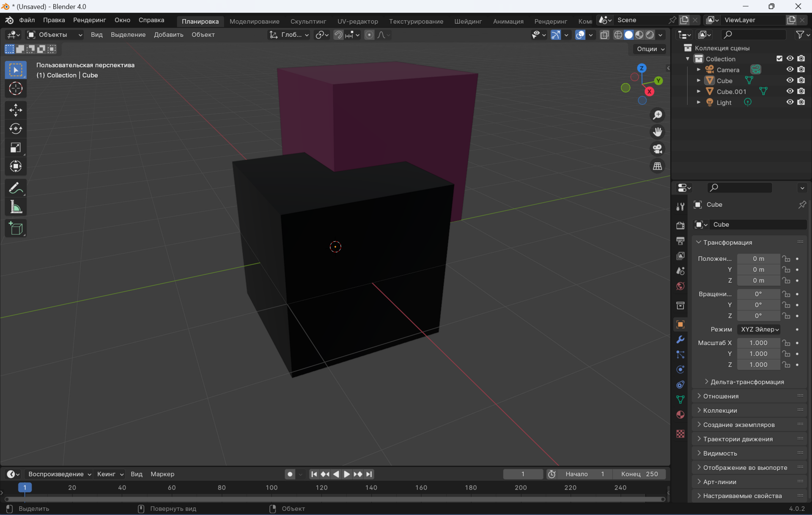Open the Tool settings tab
This screenshot has height=515, width=812.
coord(680,206)
